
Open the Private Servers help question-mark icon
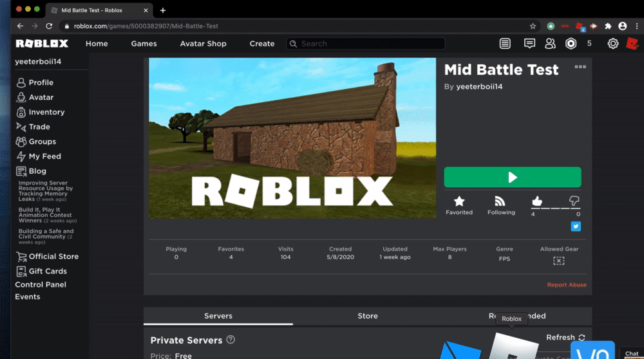click(x=231, y=339)
